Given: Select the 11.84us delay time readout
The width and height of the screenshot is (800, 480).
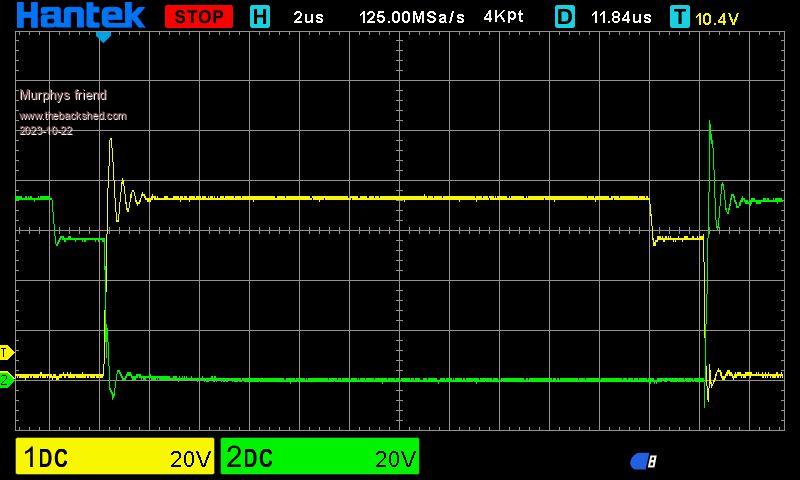Looking at the screenshot, I should (x=621, y=17).
